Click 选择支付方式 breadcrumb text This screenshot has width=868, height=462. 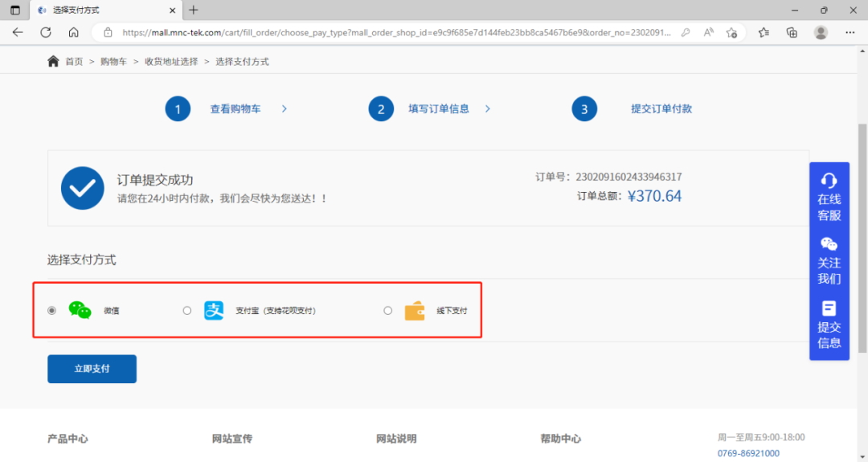[242, 61]
